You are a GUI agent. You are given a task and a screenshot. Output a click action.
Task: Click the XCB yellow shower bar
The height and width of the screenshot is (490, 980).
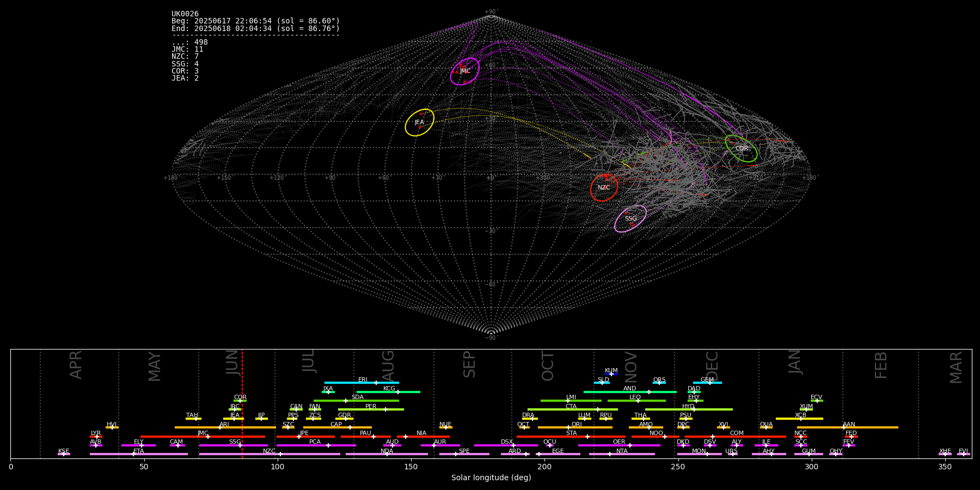tap(799, 419)
